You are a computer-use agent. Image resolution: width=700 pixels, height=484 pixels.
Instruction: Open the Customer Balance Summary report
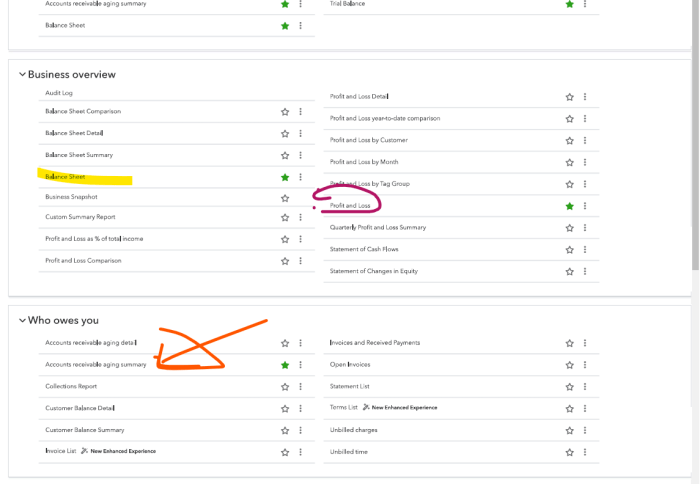[84, 430]
